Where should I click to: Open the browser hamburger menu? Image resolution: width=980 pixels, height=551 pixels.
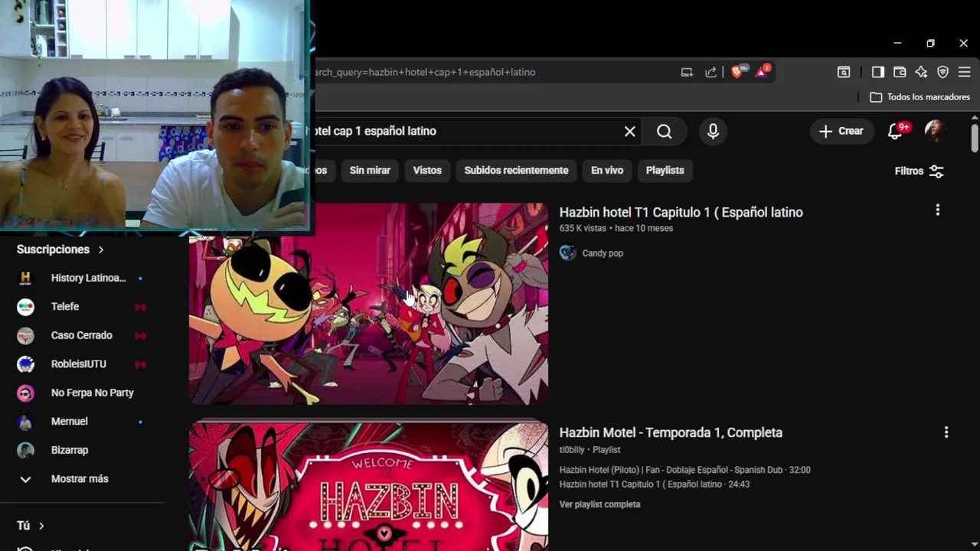(x=964, y=72)
